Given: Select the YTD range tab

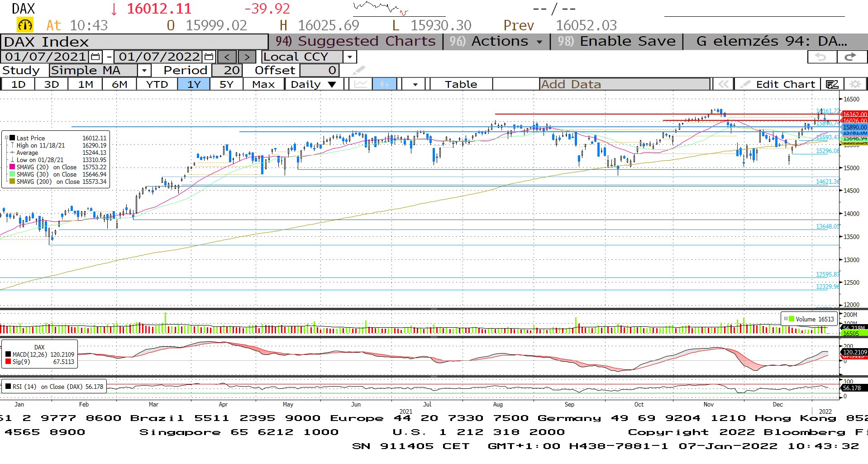Looking at the screenshot, I should pos(157,84).
